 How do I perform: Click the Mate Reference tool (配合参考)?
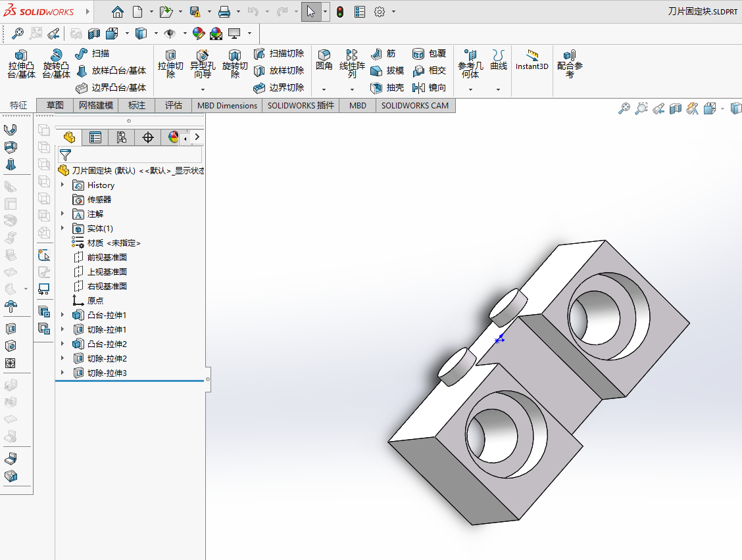[570, 64]
